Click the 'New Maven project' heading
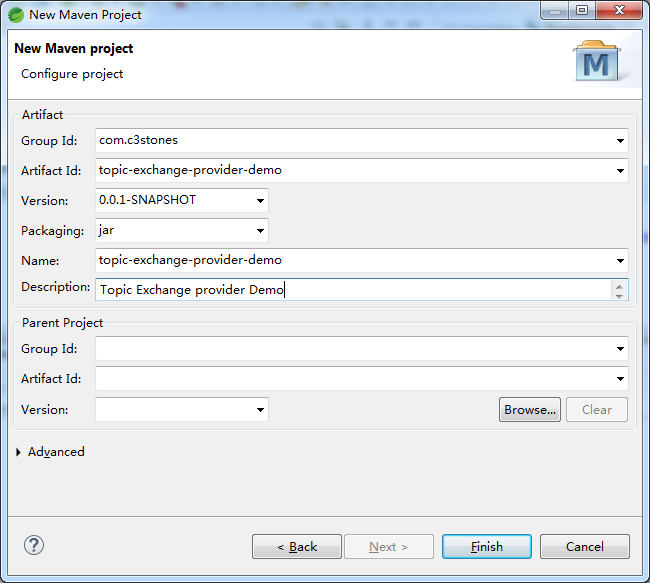 (74, 49)
